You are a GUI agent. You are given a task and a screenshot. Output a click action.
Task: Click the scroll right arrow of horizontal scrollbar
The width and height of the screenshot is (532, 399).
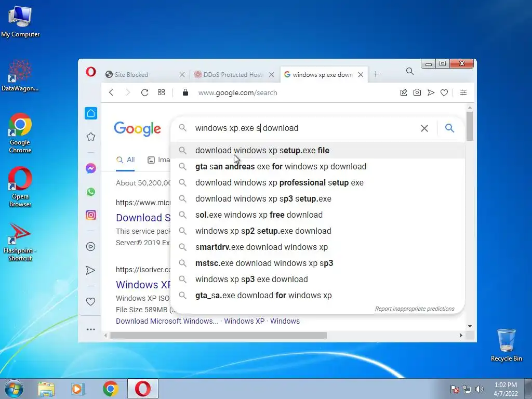[461, 335]
